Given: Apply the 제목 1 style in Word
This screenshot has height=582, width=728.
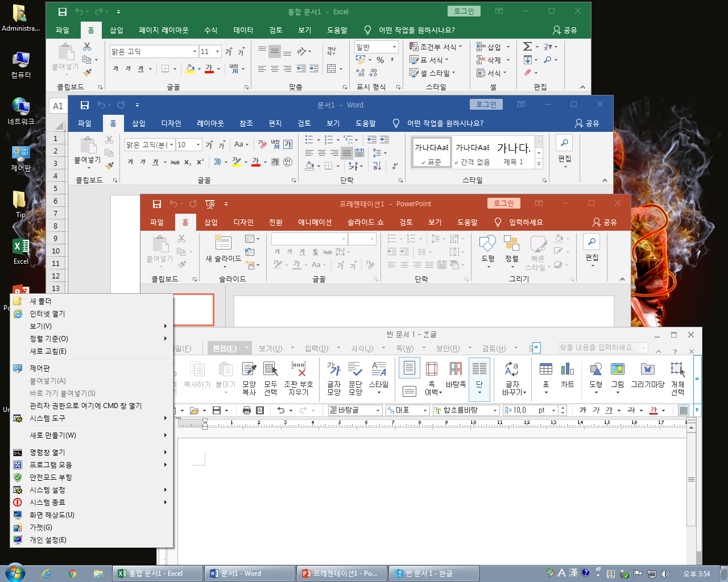Looking at the screenshot, I should coord(514,153).
